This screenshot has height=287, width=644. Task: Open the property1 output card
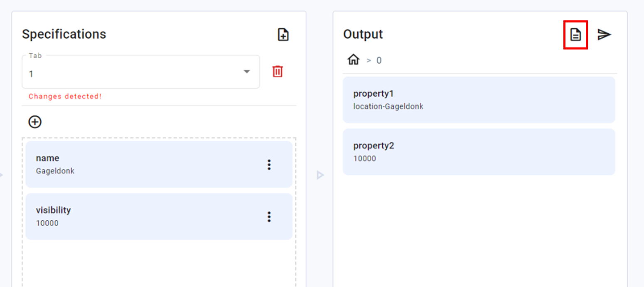click(479, 100)
